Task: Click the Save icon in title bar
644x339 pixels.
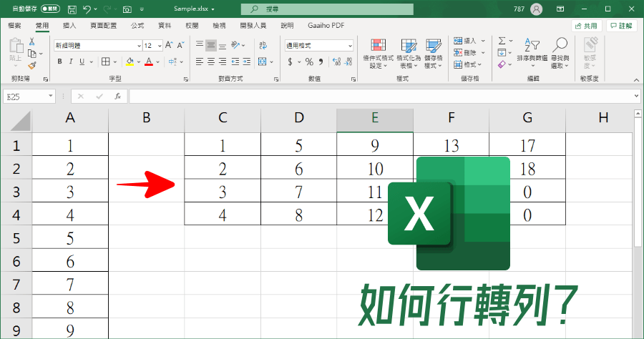Action: [x=72, y=9]
